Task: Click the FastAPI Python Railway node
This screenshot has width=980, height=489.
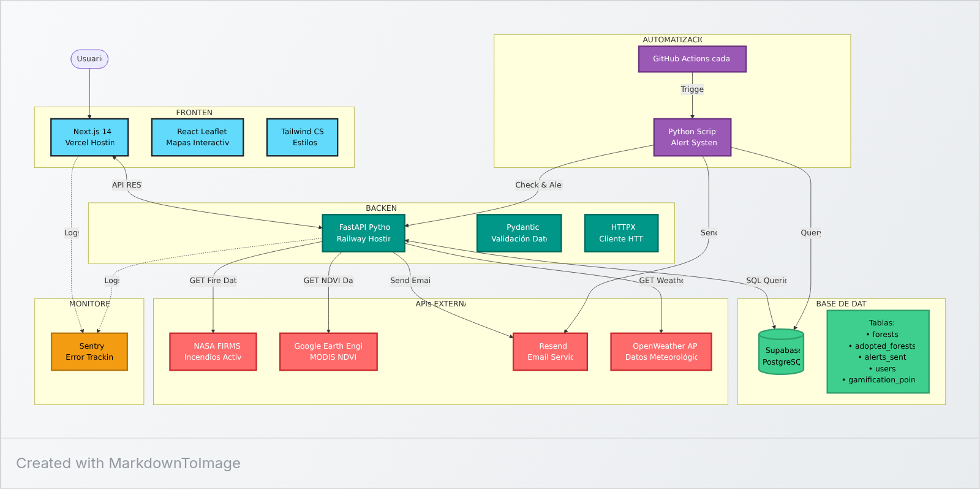Action: [x=364, y=233]
